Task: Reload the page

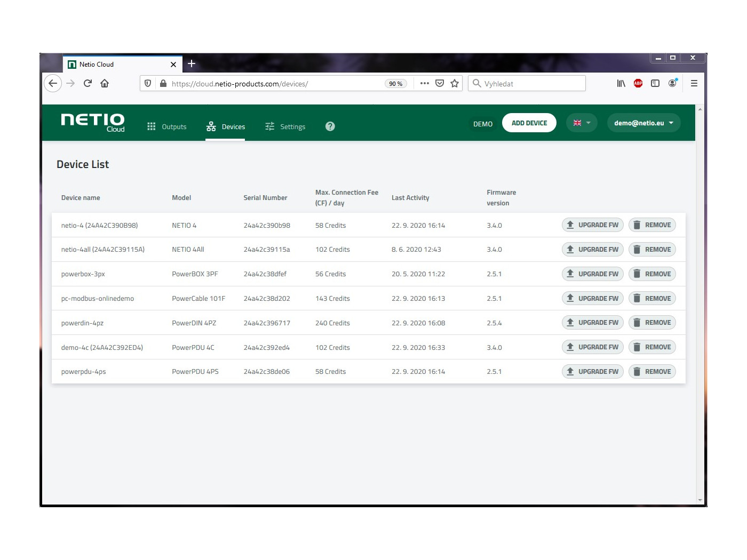Action: point(88,83)
